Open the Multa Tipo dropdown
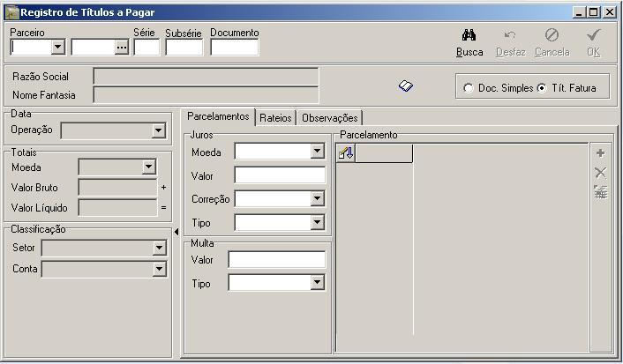 317,283
